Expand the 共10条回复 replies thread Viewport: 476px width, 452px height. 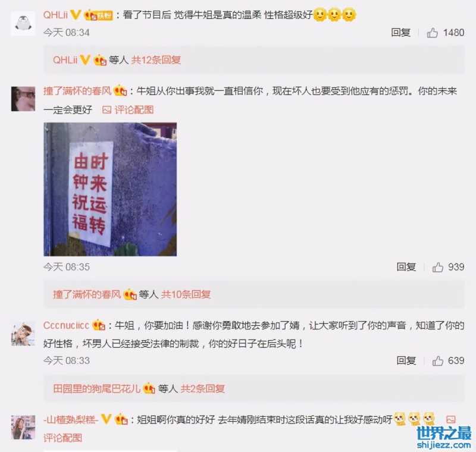(x=186, y=294)
